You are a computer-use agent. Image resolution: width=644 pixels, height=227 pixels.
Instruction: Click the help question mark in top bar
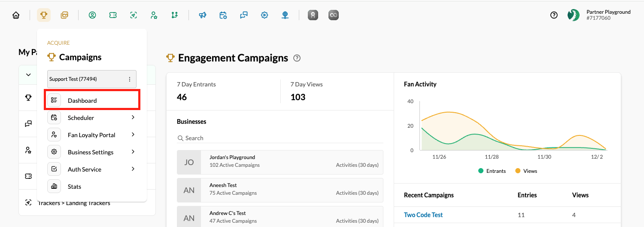pos(554,15)
